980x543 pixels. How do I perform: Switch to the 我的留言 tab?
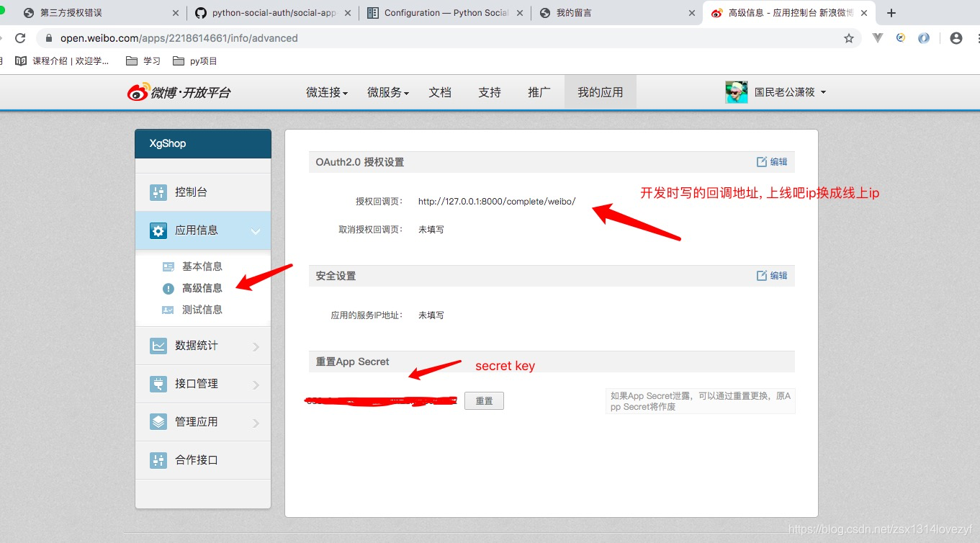tap(618, 13)
